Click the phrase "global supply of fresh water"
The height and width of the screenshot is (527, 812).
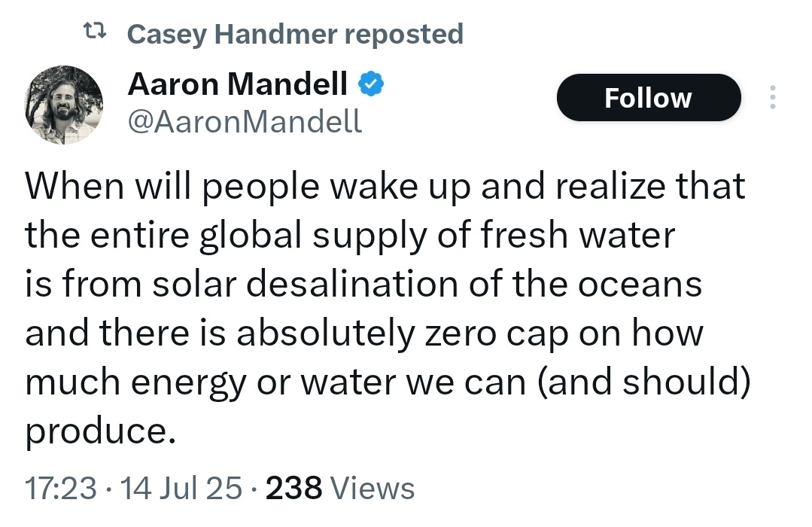pos(437,236)
